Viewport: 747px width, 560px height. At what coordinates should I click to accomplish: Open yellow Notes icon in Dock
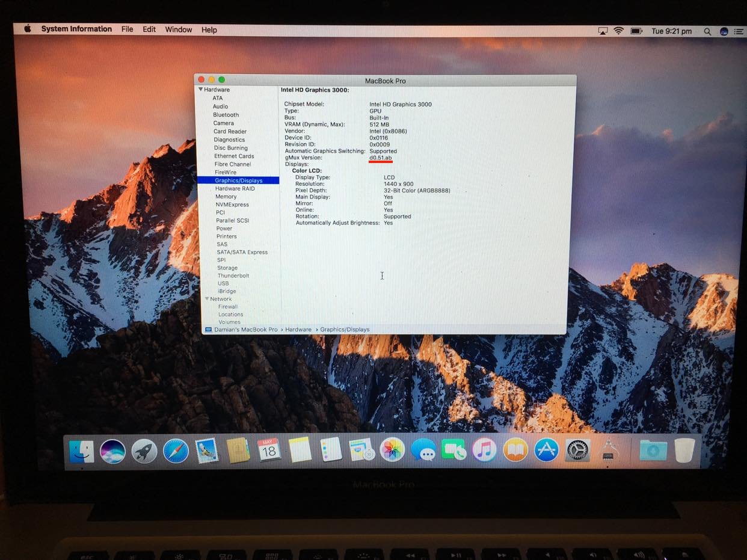coord(300,449)
